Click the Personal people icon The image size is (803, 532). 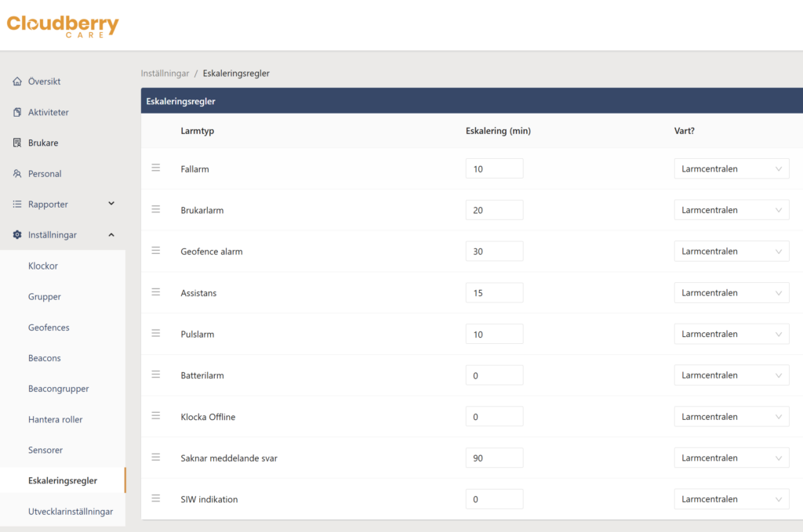click(x=17, y=173)
